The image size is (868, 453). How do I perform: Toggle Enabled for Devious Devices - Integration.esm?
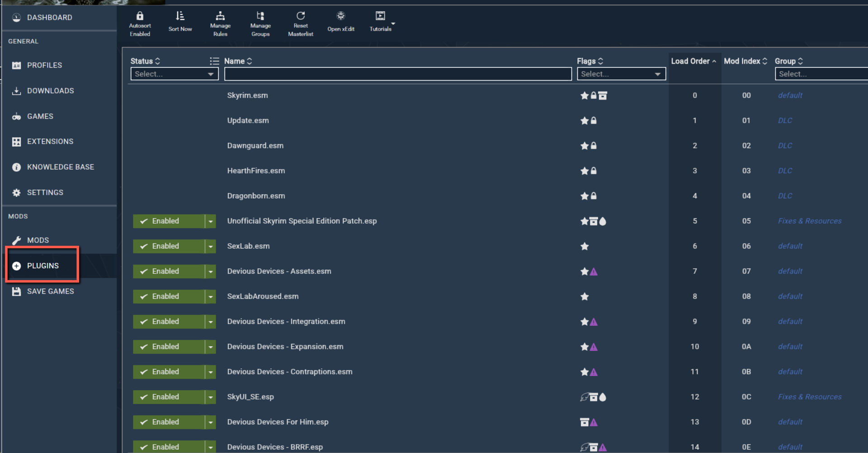point(169,322)
